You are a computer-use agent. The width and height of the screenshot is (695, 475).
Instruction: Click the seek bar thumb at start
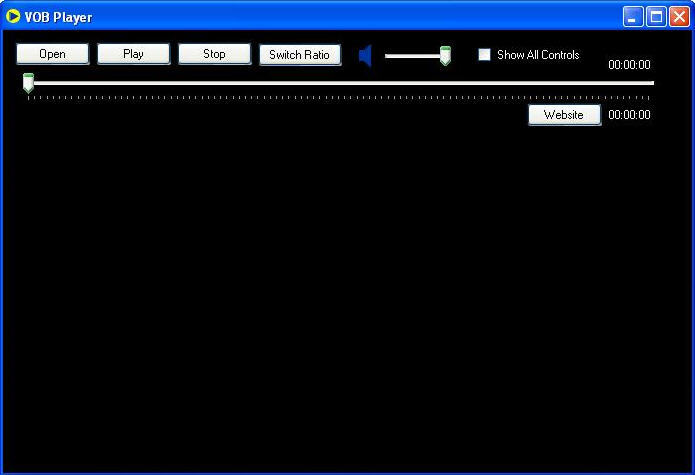tap(28, 83)
